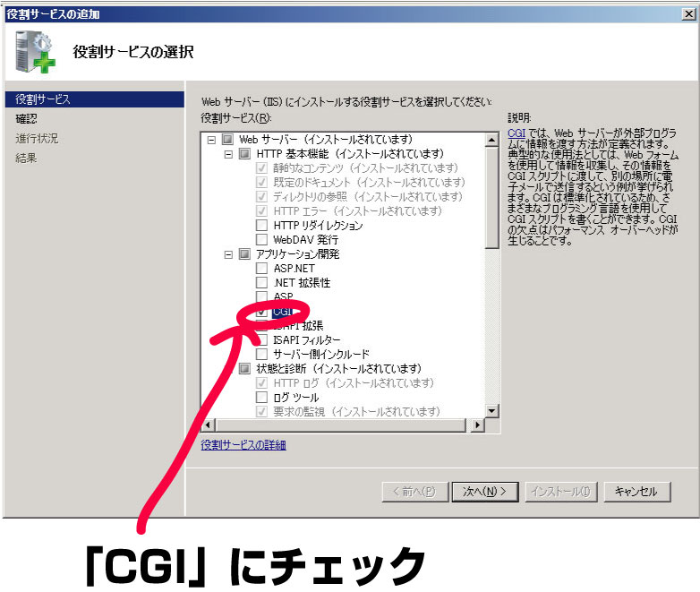Open the 役割サービスの詳細 link
Viewport: 700px width, 592px height.
[243, 445]
